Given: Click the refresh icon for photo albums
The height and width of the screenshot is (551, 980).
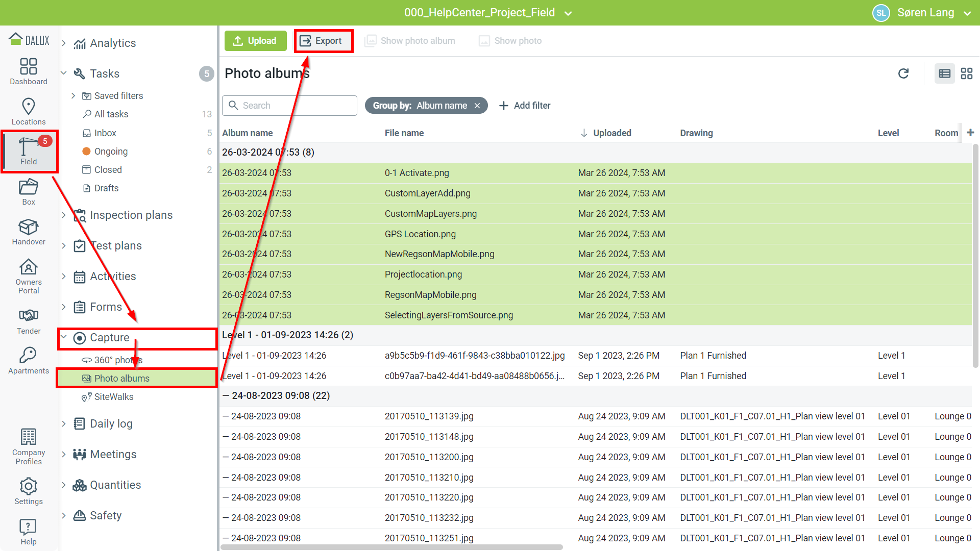Looking at the screenshot, I should coord(903,73).
